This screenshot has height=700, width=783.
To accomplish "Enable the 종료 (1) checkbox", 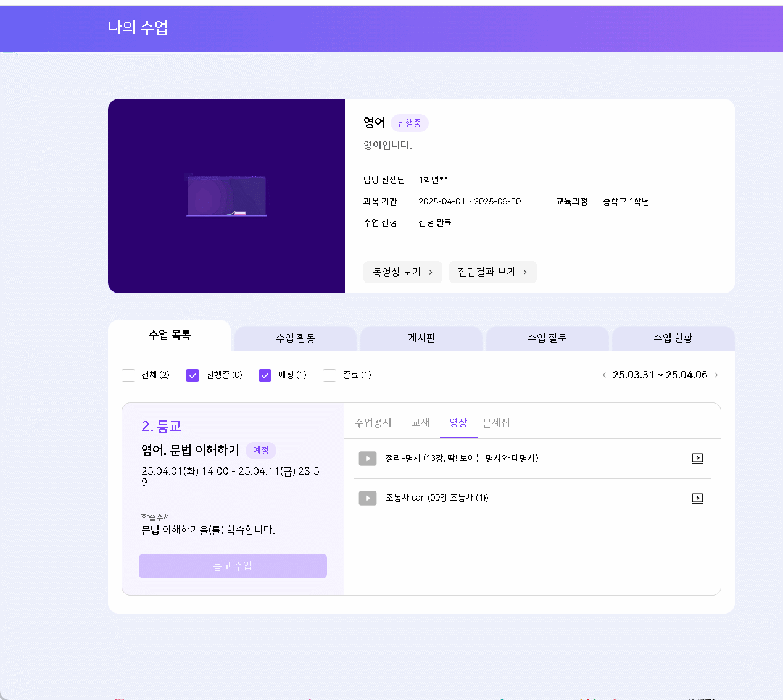I will pyautogui.click(x=329, y=375).
